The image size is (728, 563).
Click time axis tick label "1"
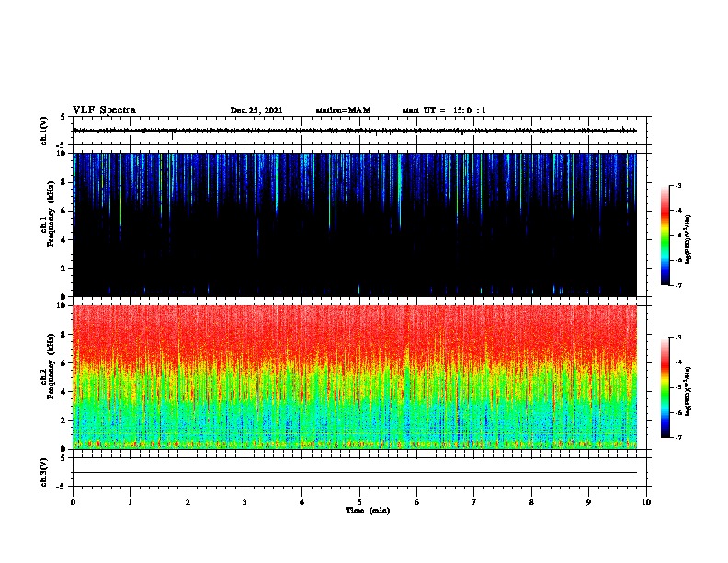[130, 502]
